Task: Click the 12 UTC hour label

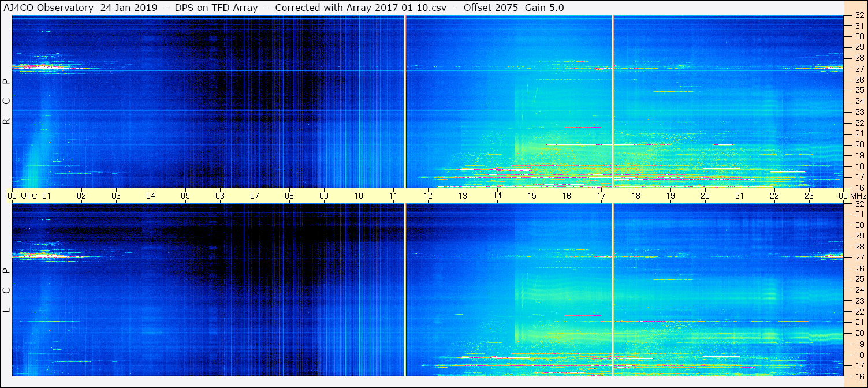Action: click(428, 196)
